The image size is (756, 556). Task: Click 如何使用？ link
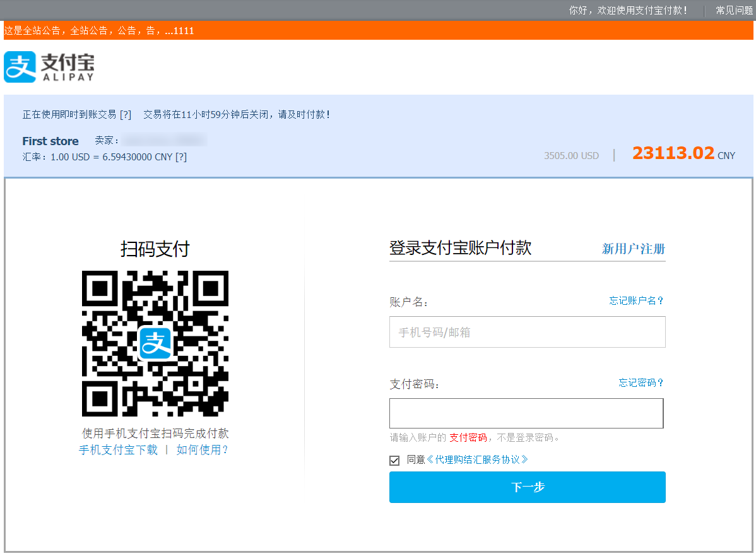(x=202, y=450)
